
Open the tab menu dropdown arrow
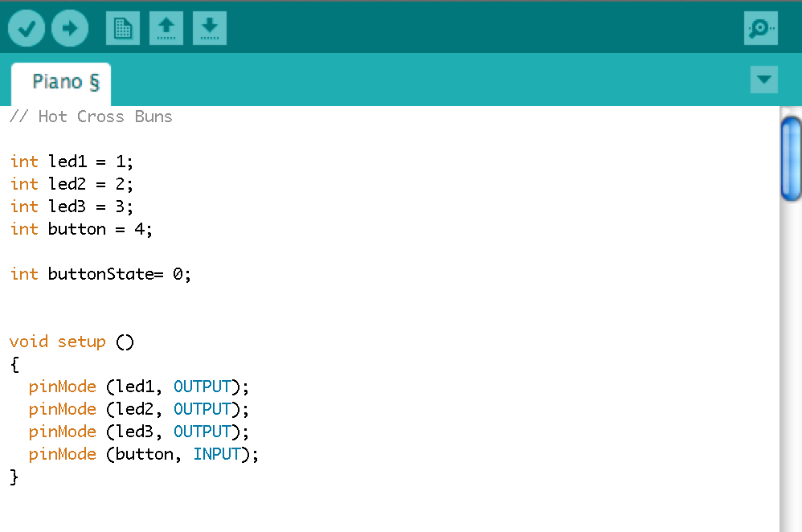click(764, 80)
